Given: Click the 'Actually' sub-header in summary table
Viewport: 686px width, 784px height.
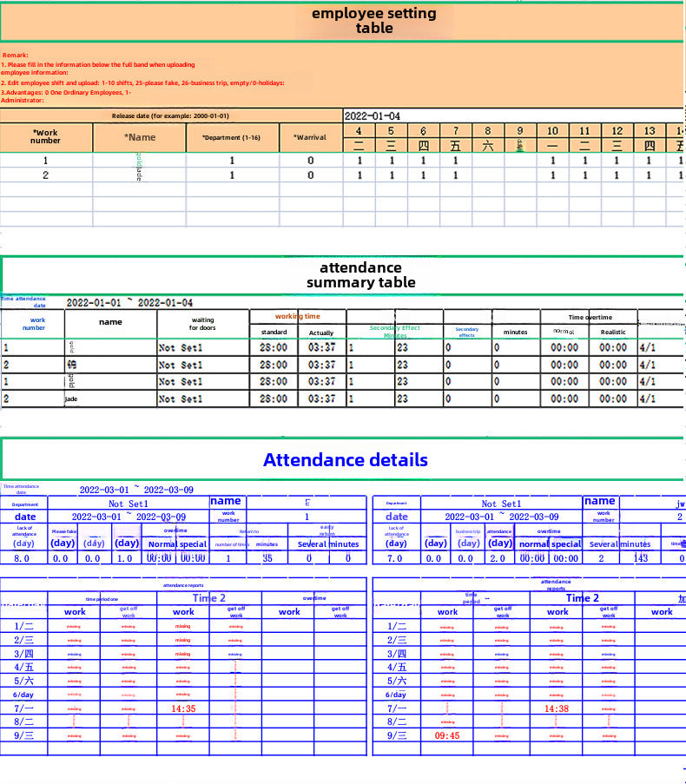Looking at the screenshot, I should point(321,333).
